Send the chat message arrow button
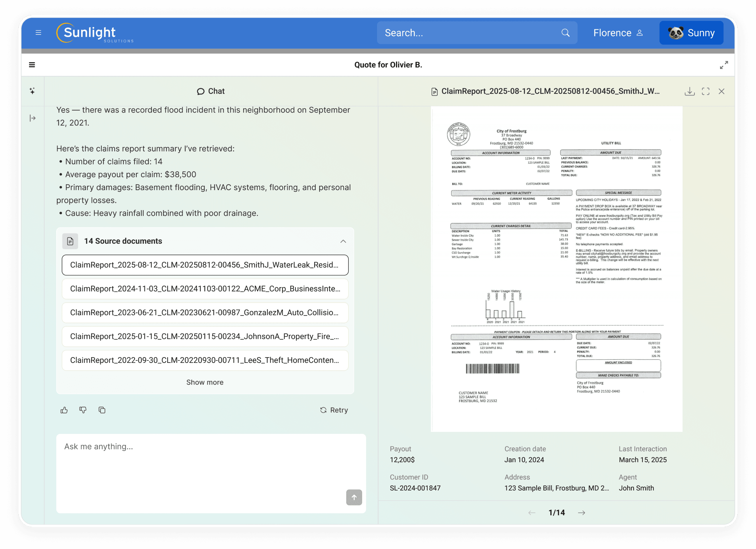Image resolution: width=756 pixels, height=549 pixels. point(354,497)
